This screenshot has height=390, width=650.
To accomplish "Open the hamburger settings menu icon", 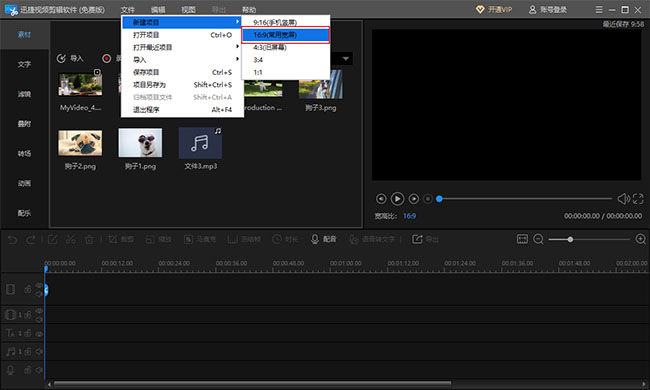I will 599,10.
